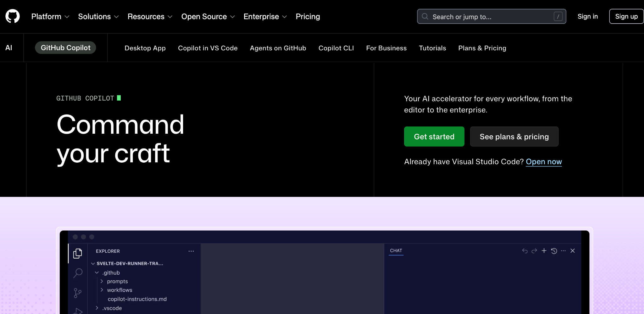This screenshot has height=314, width=644.
Task: Select the Explorer files icon in activity bar
Action: [x=78, y=253]
